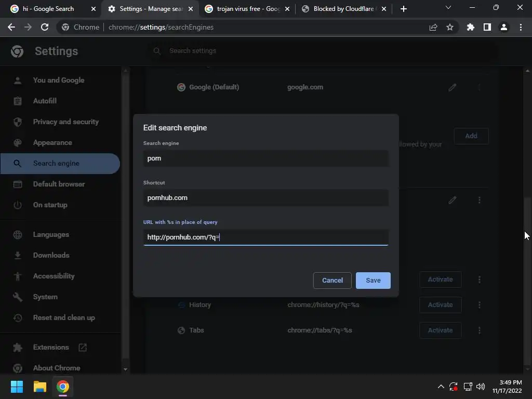Image resolution: width=532 pixels, height=399 pixels.
Task: Open more actions for the site search row
Action: [x=480, y=200]
